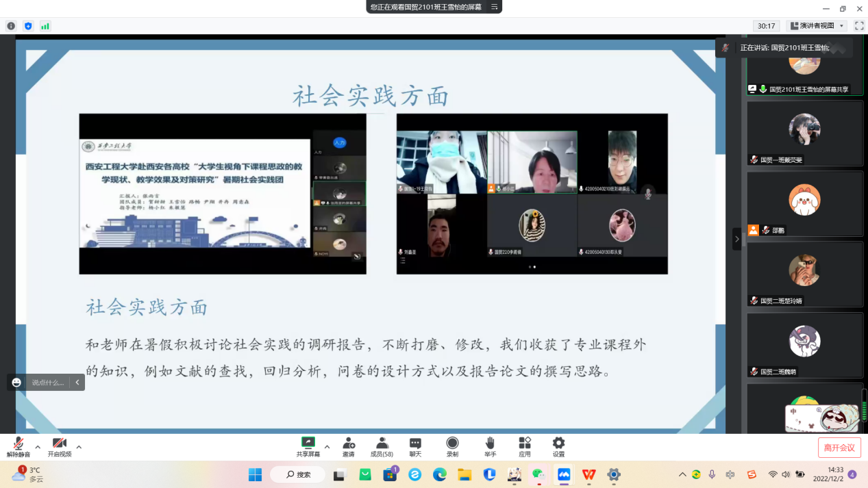This screenshot has width=868, height=488.
Task: Click the blue security shield icon
Action: 28,26
